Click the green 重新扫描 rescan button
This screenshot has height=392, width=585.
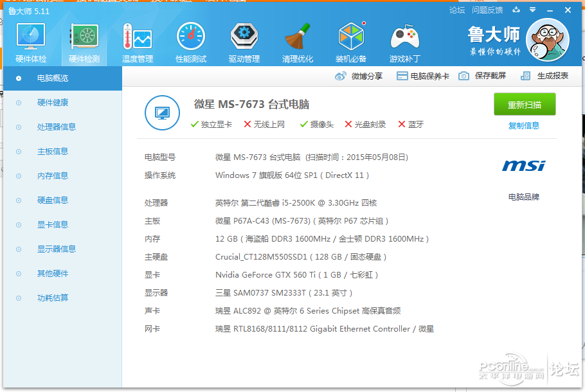[x=525, y=105]
